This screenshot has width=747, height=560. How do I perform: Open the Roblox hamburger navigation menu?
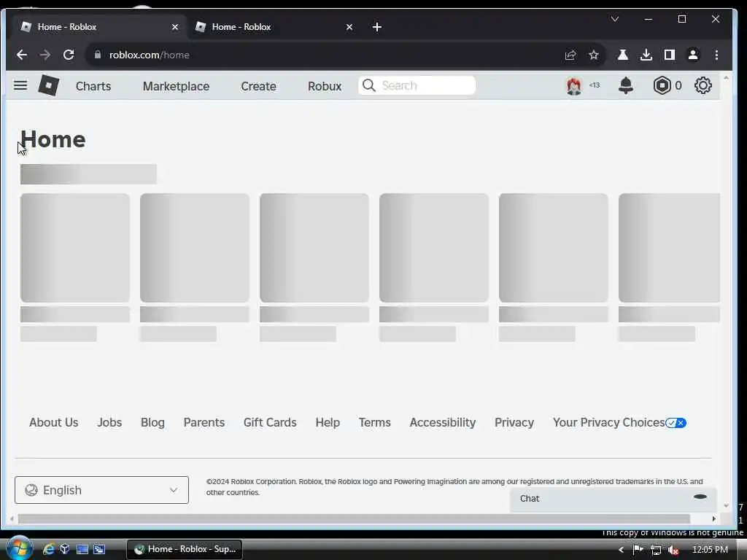20,86
